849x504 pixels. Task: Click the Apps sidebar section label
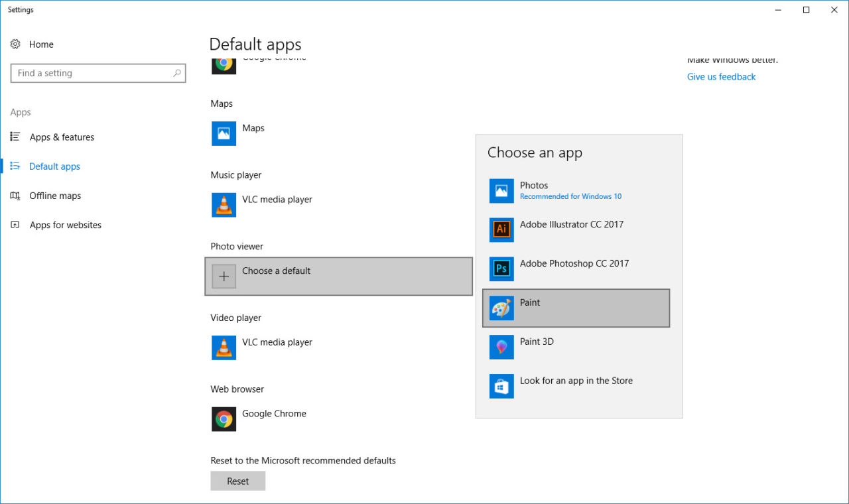tap(21, 112)
